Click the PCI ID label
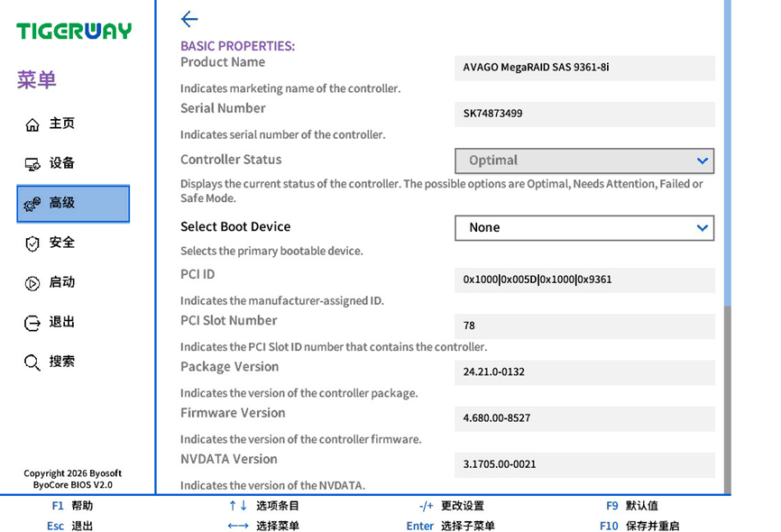 (x=198, y=274)
